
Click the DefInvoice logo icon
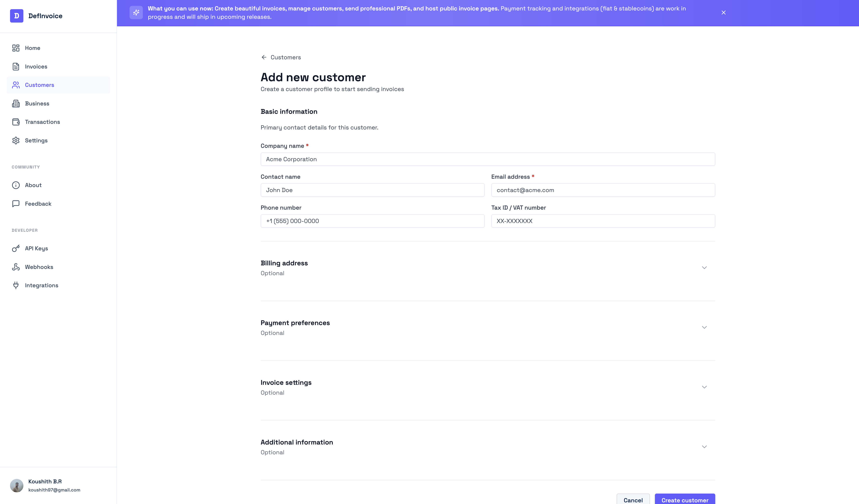(16, 16)
